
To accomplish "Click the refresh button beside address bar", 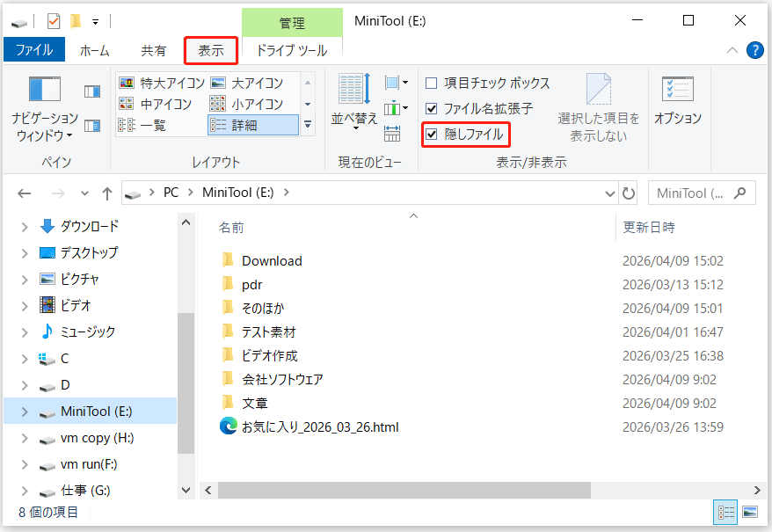I will (x=628, y=193).
